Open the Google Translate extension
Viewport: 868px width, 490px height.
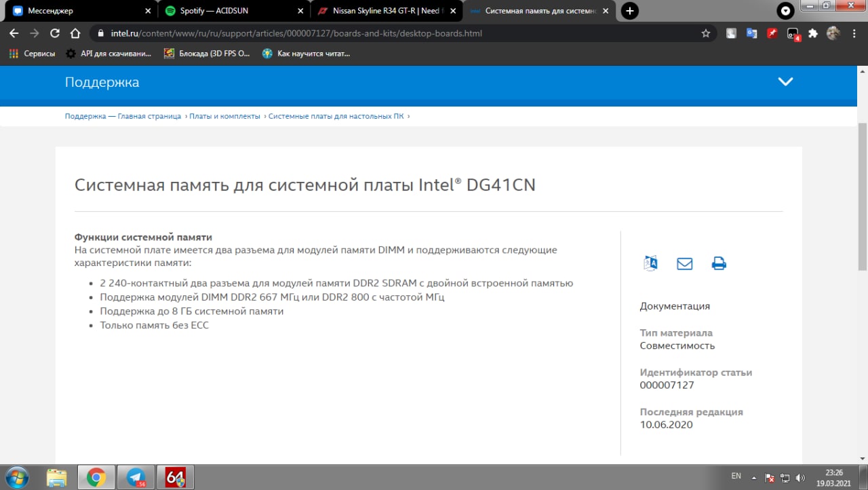click(751, 33)
